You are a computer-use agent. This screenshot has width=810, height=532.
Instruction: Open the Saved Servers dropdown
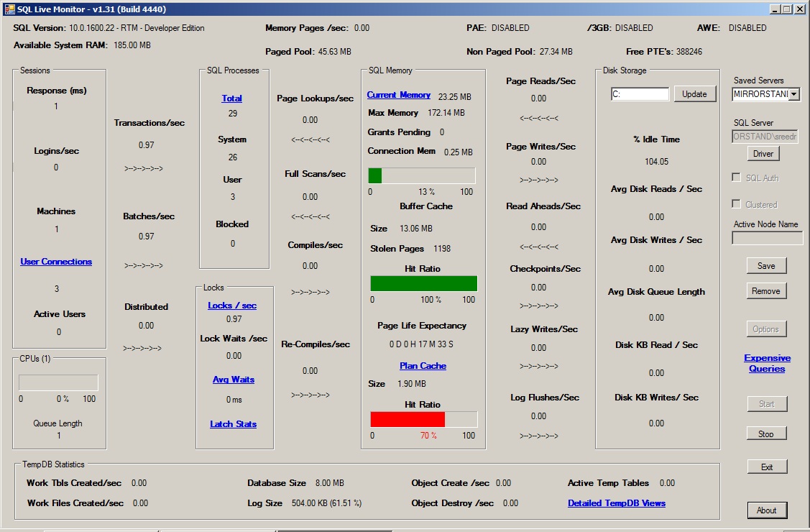coord(793,94)
